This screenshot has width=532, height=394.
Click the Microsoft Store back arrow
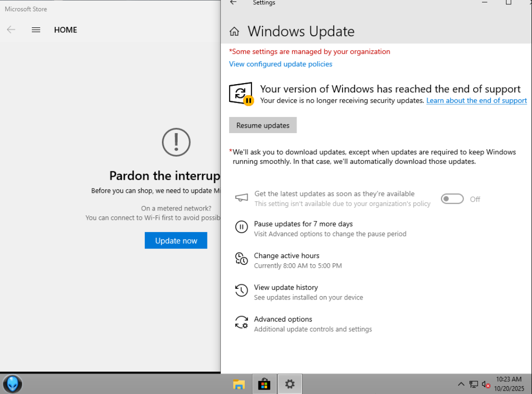(11, 30)
